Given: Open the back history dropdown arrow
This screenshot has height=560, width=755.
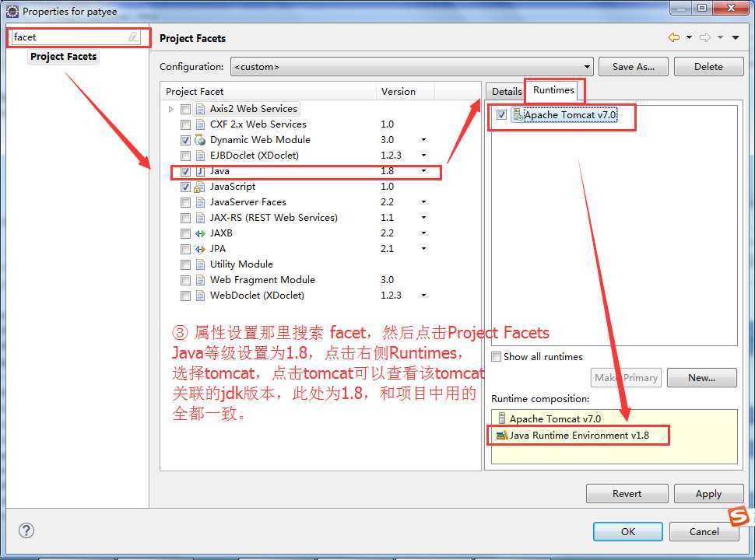Looking at the screenshot, I should point(689,37).
